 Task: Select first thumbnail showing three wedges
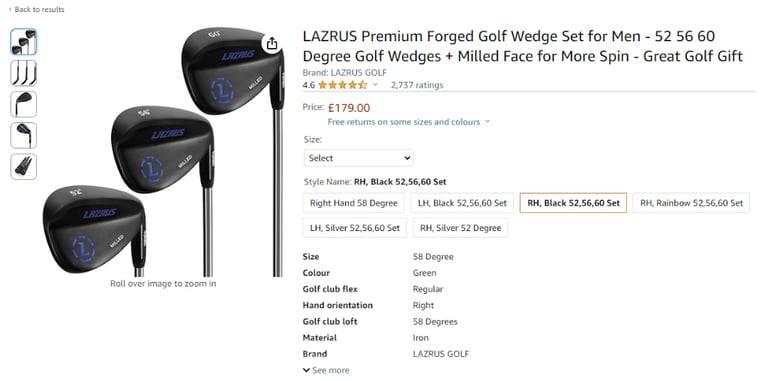[24, 42]
